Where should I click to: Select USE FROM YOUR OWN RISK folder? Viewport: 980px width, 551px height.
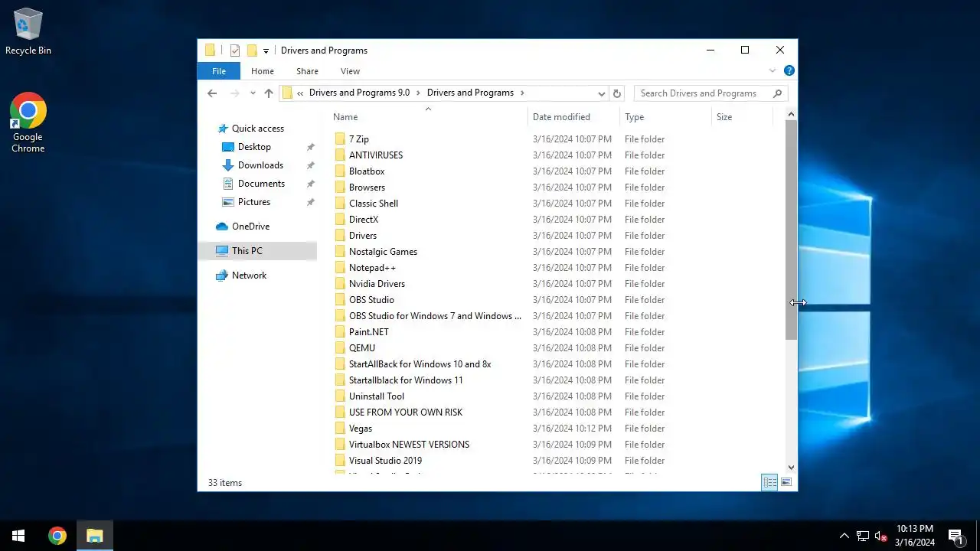[406, 412]
